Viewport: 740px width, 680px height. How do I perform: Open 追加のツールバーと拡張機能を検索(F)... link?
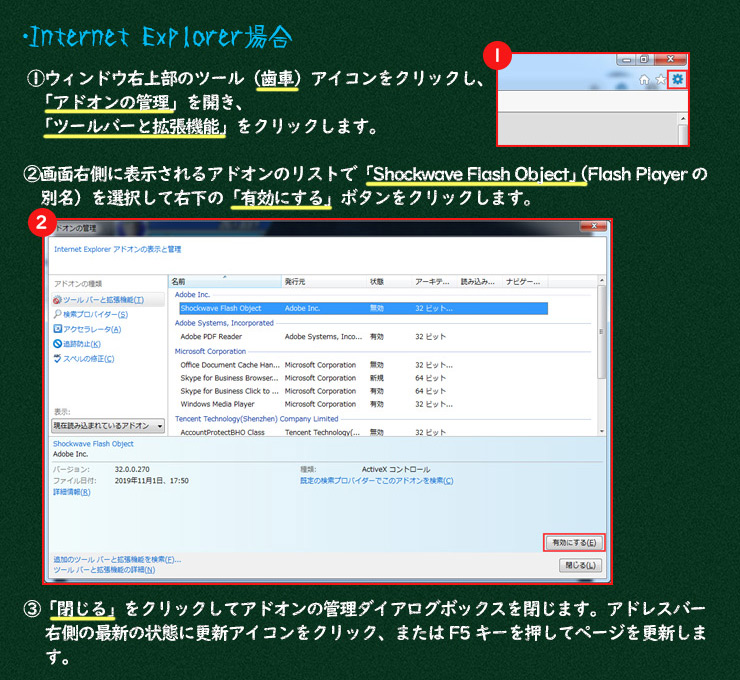pos(117,559)
